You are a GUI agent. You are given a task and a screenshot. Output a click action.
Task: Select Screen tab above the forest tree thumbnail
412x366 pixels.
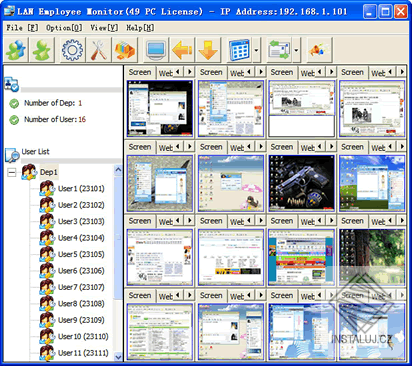352,221
